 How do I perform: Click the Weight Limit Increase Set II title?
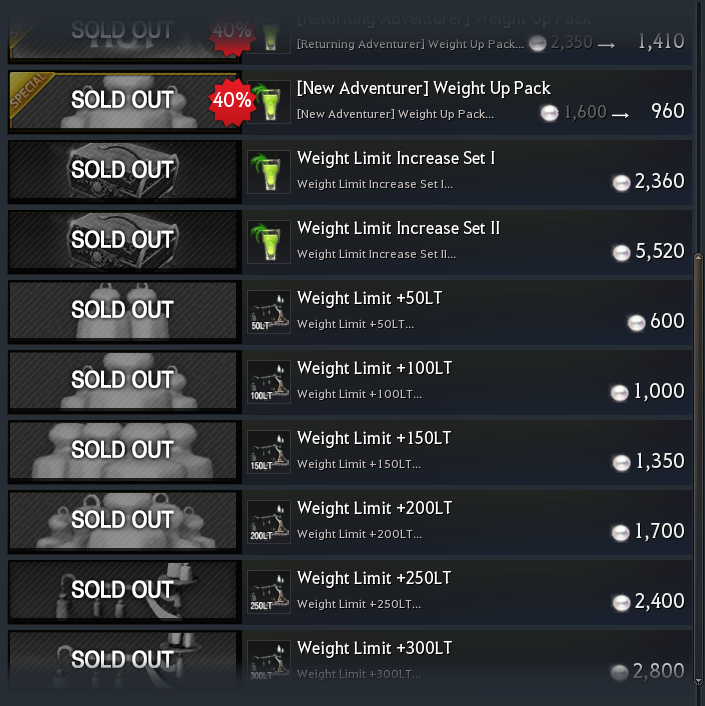point(398,228)
